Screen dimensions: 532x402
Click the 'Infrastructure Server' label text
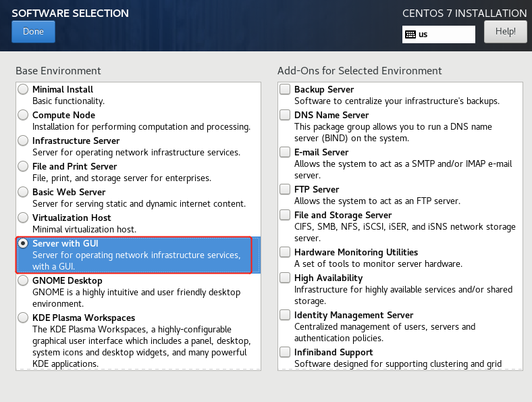click(x=76, y=141)
